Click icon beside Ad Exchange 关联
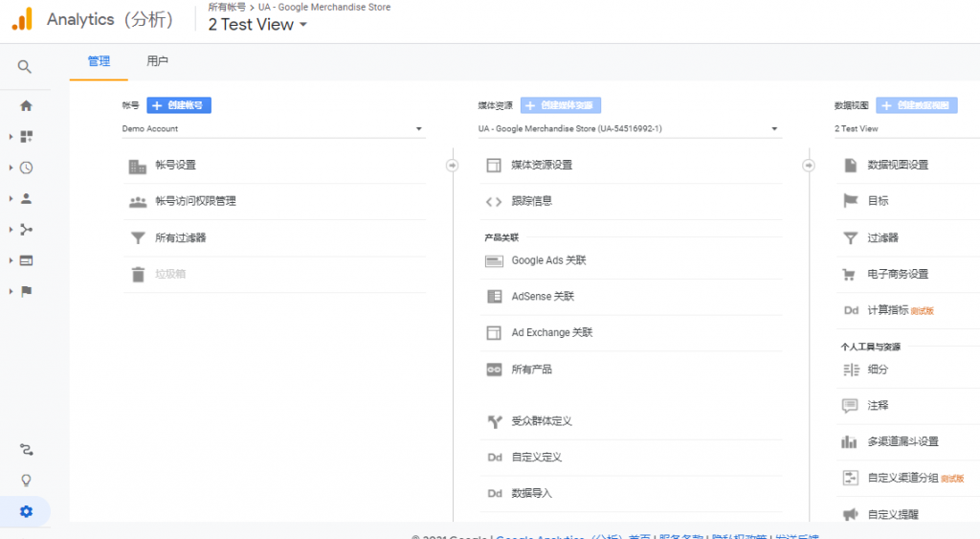980x539 pixels. (494, 332)
